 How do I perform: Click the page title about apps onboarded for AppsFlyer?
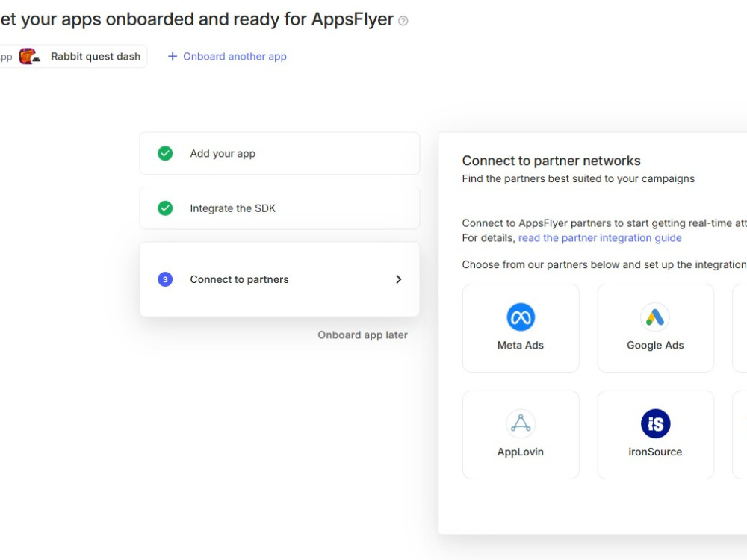(196, 19)
